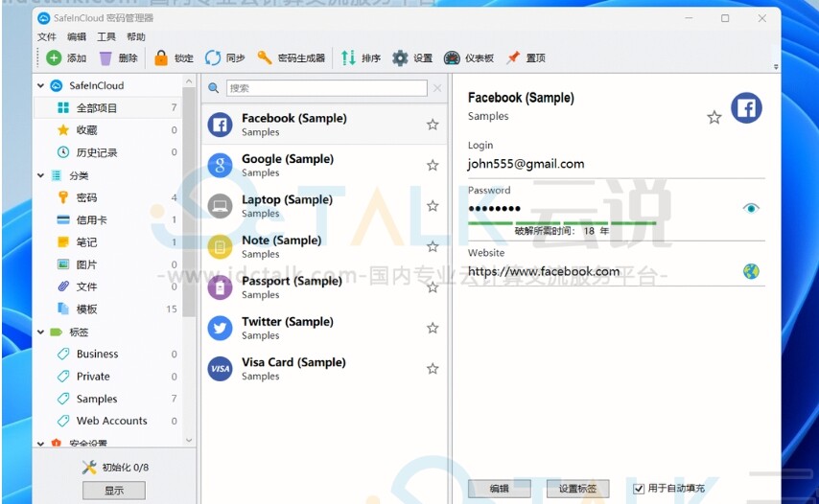This screenshot has width=819, height=504.
Task: Reveal password with the eye icon
Action: tap(751, 208)
